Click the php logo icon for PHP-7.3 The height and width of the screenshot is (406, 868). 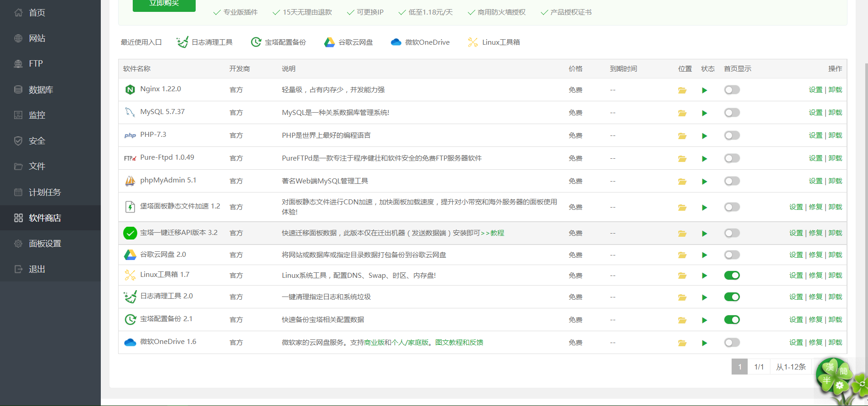click(130, 135)
